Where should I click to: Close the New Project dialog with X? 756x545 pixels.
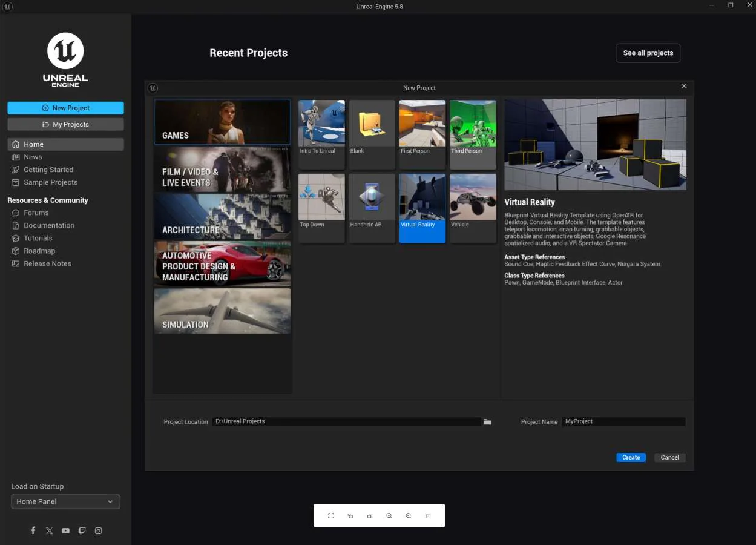tap(684, 86)
